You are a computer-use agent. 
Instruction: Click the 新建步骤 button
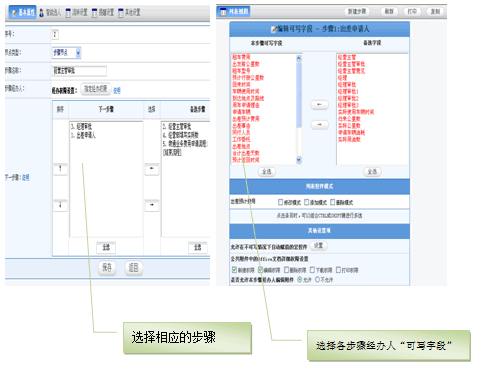pos(357,12)
